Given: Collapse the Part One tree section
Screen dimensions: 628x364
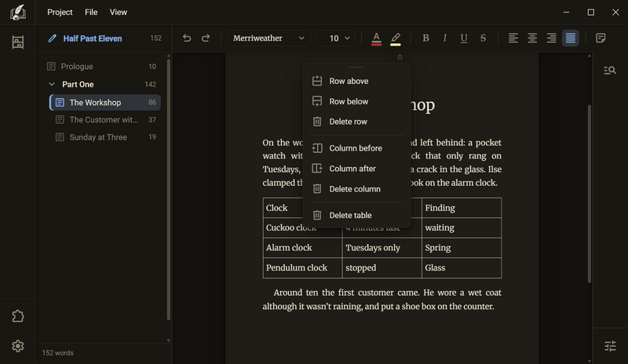Looking at the screenshot, I should [52, 84].
